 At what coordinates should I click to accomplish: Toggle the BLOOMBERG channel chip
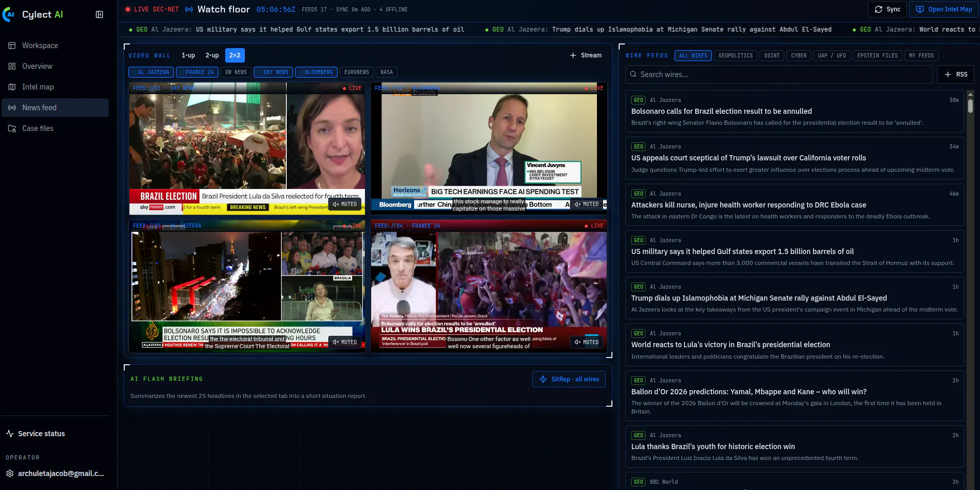[316, 72]
